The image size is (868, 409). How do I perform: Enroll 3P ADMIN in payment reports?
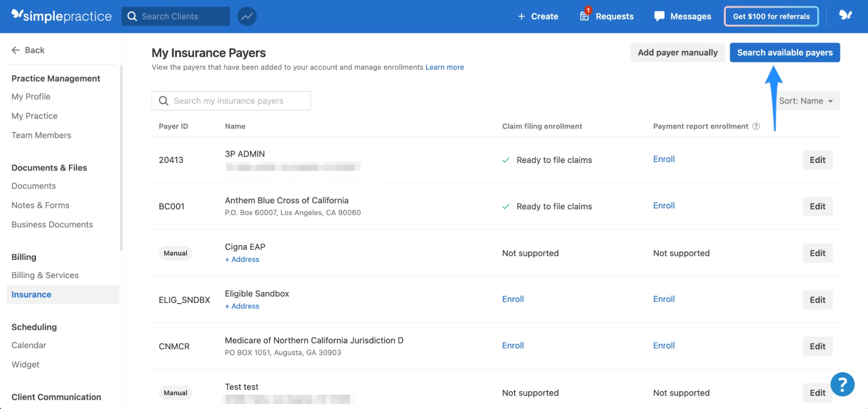tap(664, 159)
